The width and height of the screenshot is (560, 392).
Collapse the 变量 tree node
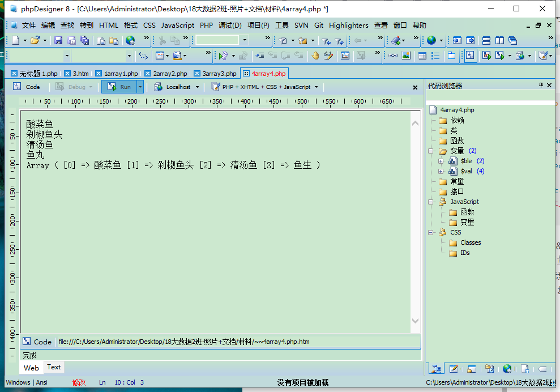(x=430, y=151)
